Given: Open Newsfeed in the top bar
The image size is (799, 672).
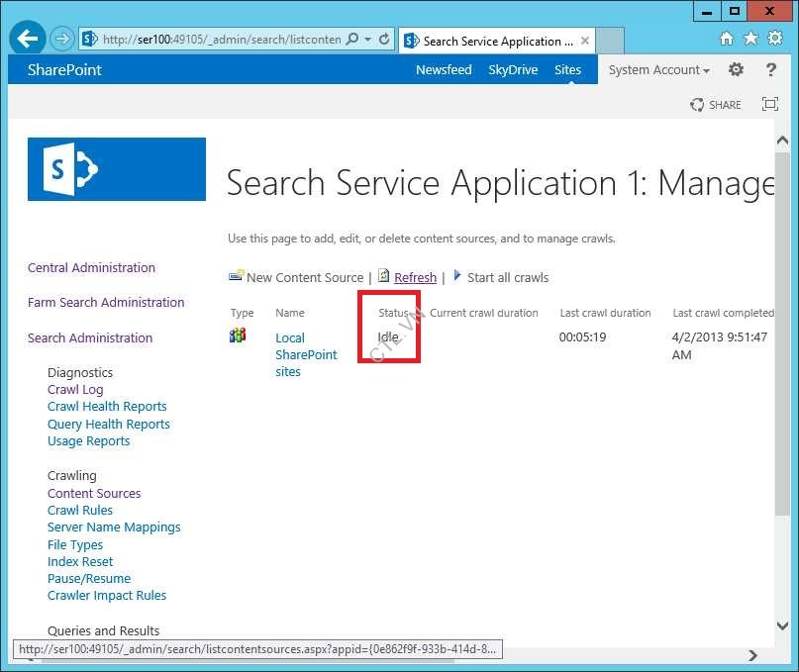Looking at the screenshot, I should pyautogui.click(x=444, y=70).
